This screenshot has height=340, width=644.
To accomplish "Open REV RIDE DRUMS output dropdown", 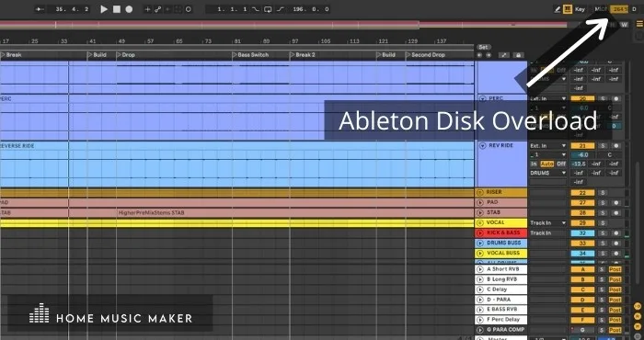I will [548, 173].
